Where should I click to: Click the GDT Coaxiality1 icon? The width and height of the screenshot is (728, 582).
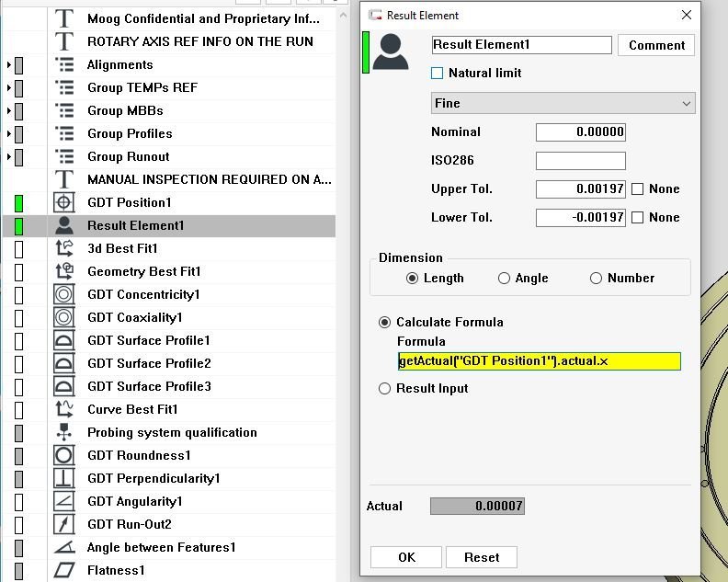click(64, 317)
